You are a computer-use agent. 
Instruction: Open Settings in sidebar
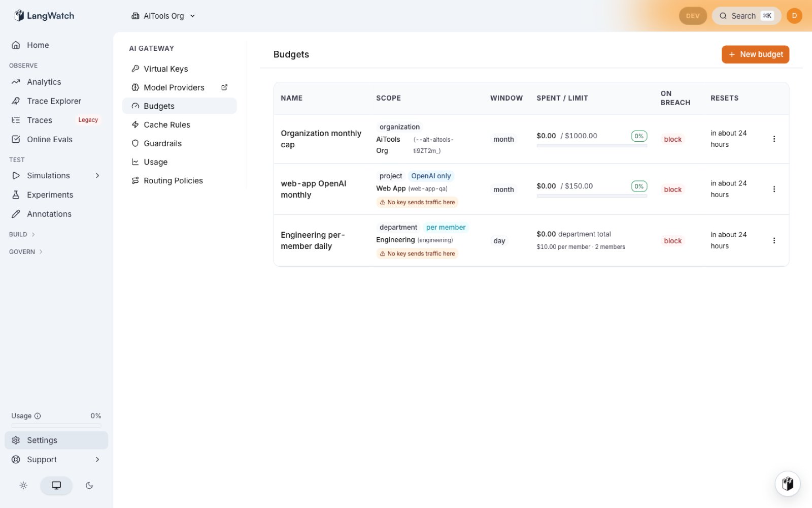(56, 440)
